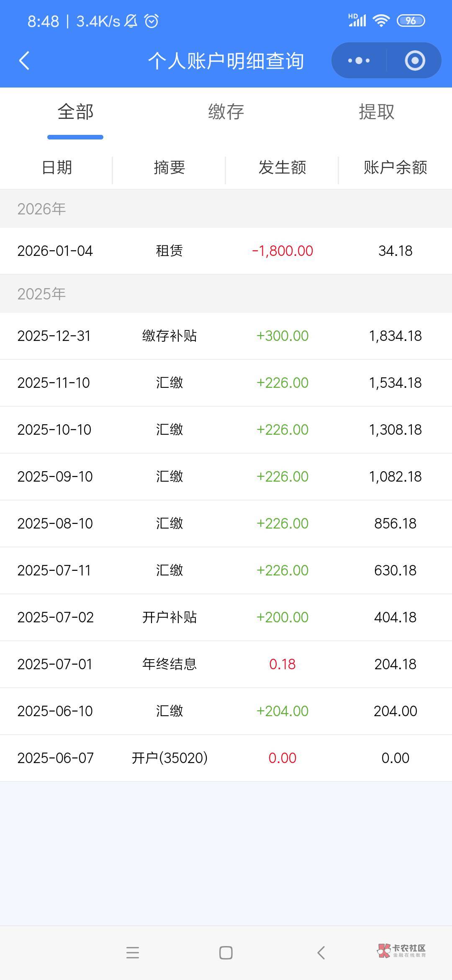This screenshot has width=452, height=980.
Task: Select the 开户(35020) record
Action: pyautogui.click(x=226, y=758)
